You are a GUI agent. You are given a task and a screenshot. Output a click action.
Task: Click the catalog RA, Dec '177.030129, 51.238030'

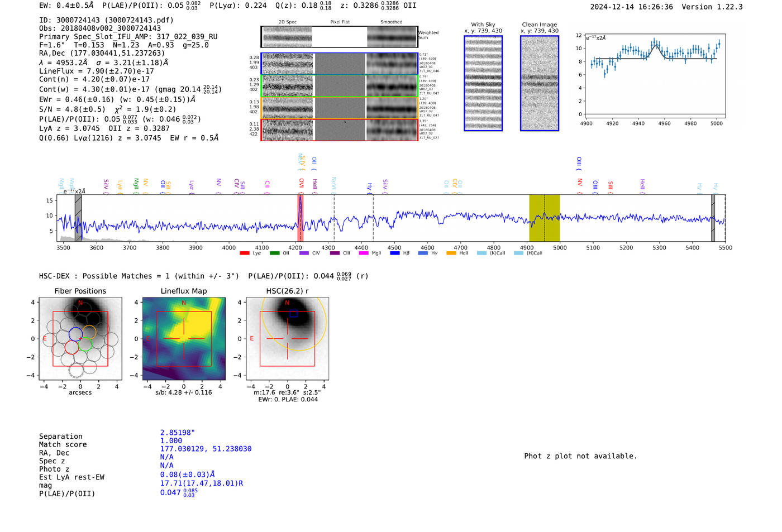[206, 449]
